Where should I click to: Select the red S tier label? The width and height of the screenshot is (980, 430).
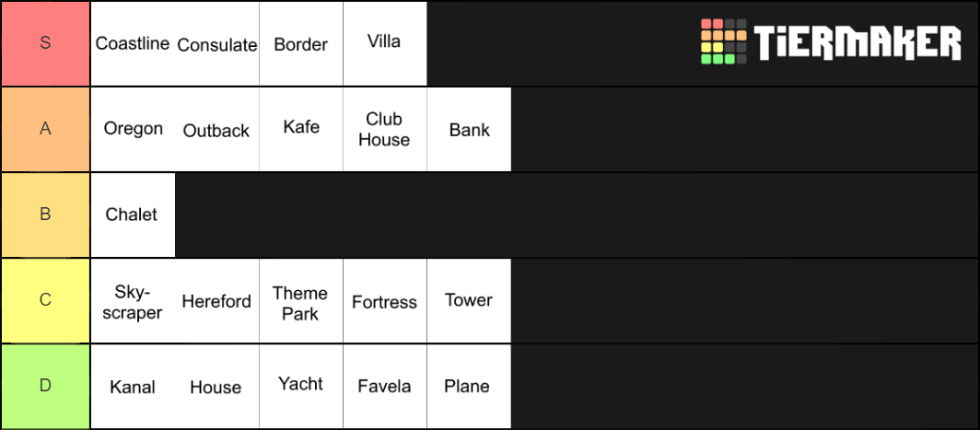pyautogui.click(x=45, y=44)
